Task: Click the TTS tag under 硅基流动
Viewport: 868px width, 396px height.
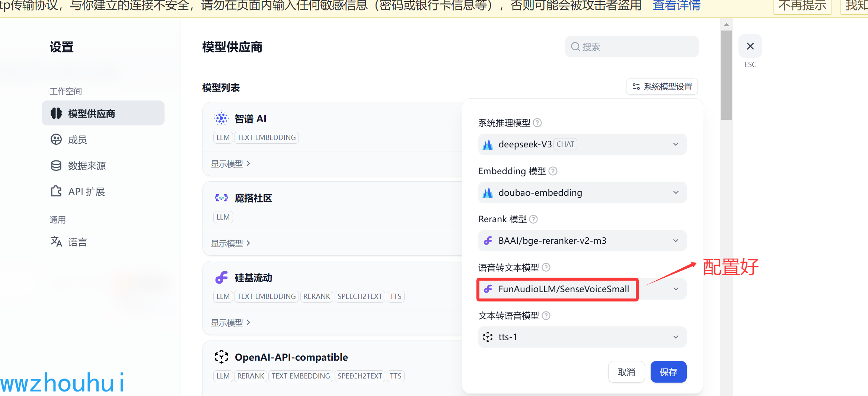Action: point(396,296)
